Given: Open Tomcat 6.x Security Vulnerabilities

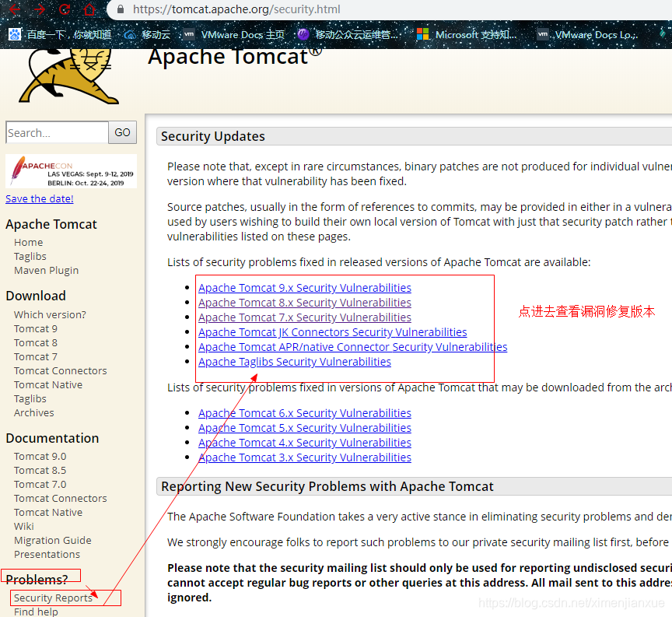Looking at the screenshot, I should pos(305,413).
